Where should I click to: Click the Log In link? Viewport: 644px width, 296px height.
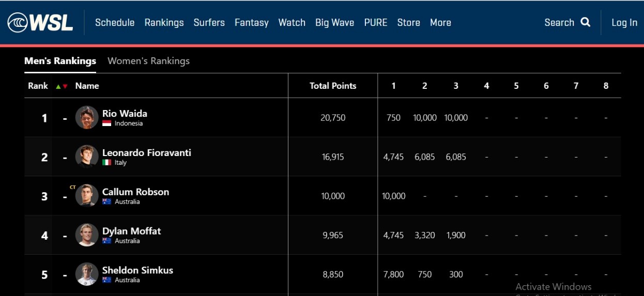(624, 23)
